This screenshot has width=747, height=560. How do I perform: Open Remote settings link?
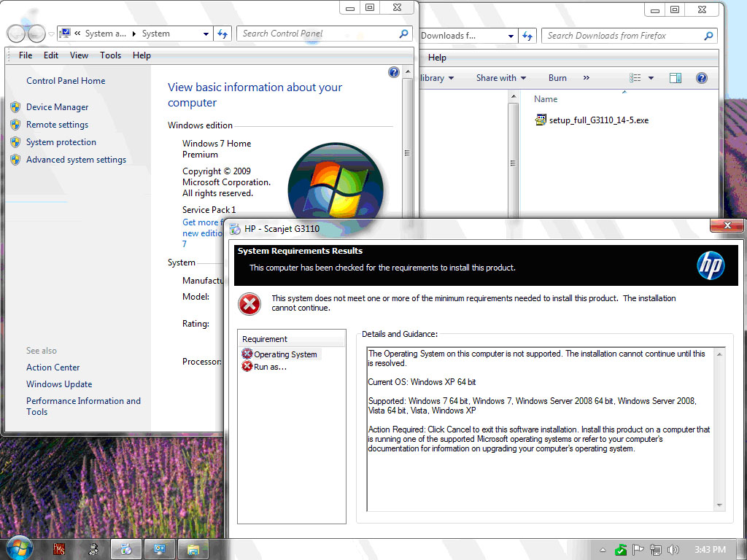(x=57, y=125)
